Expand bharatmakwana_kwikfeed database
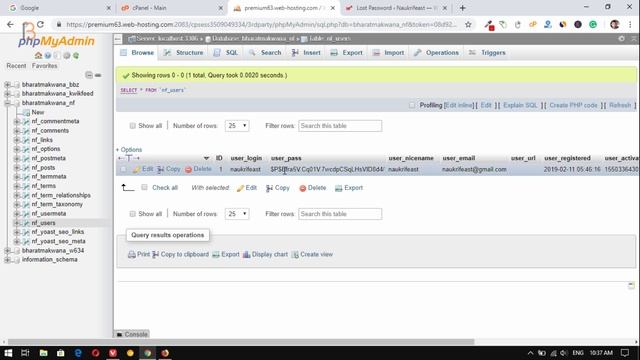 [7, 93]
